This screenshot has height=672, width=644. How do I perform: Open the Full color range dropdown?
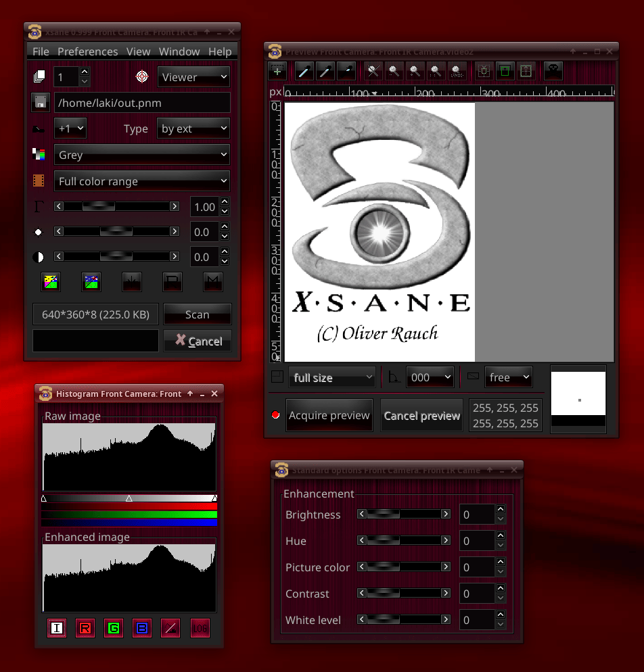pos(141,181)
